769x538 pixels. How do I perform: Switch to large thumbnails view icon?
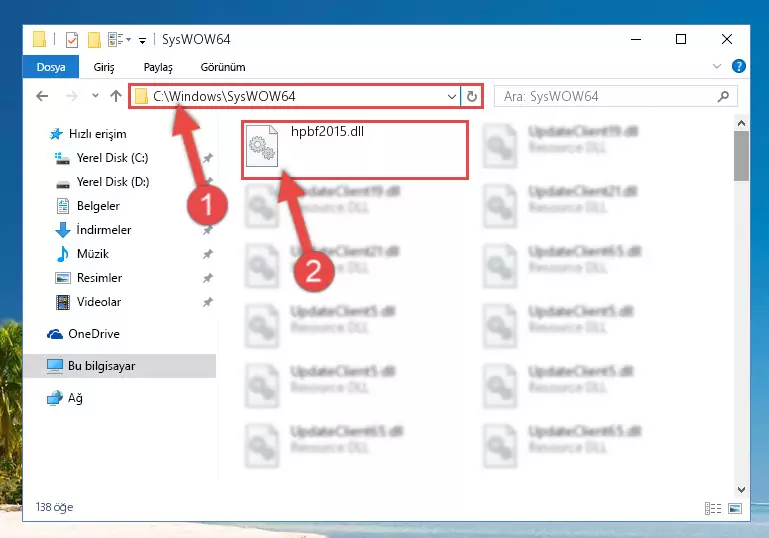(x=735, y=509)
